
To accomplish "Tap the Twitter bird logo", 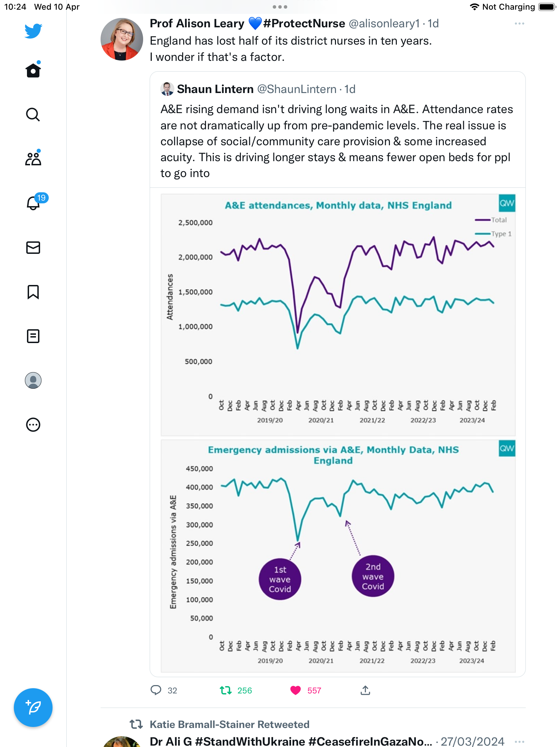I will (x=33, y=31).
